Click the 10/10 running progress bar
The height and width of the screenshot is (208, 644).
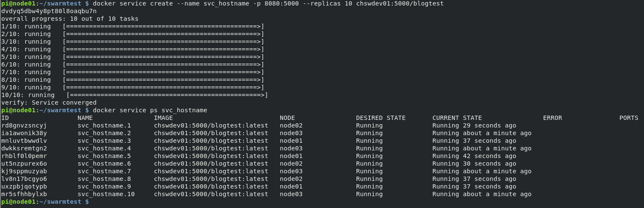167,95
